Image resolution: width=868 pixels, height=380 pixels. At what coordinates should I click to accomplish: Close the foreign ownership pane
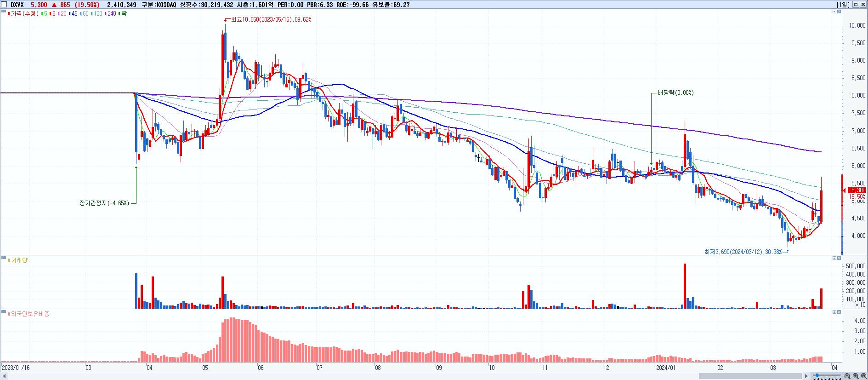click(x=839, y=312)
